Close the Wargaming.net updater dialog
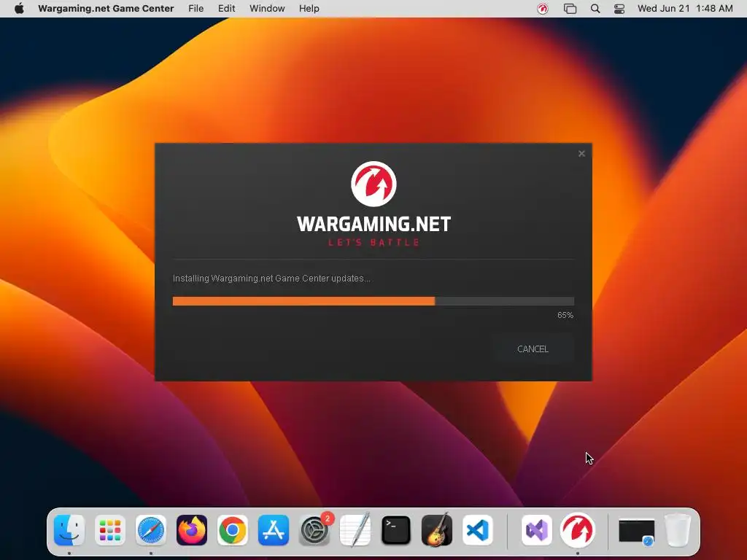 pyautogui.click(x=581, y=154)
